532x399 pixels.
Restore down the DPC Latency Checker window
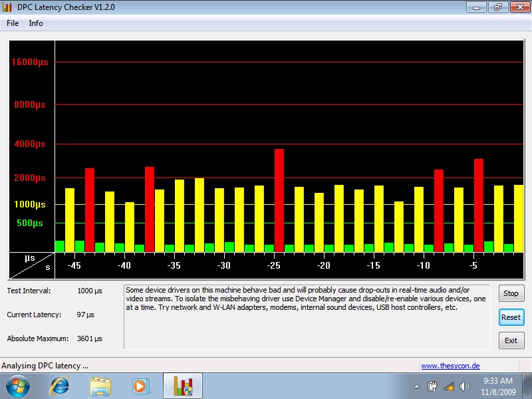[x=498, y=7]
